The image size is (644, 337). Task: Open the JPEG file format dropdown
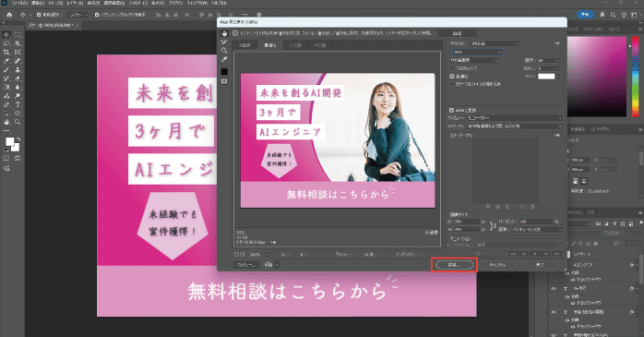click(x=477, y=53)
